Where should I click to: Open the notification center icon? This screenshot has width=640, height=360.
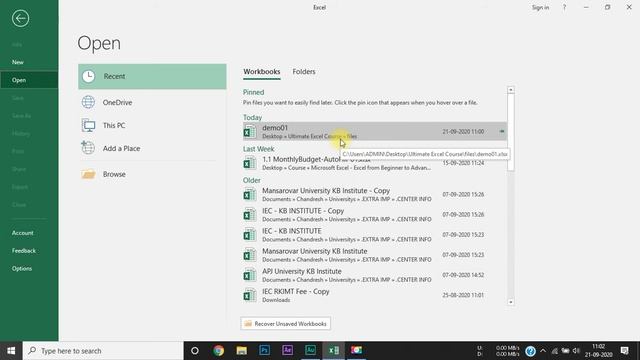pyautogui.click(x=624, y=351)
